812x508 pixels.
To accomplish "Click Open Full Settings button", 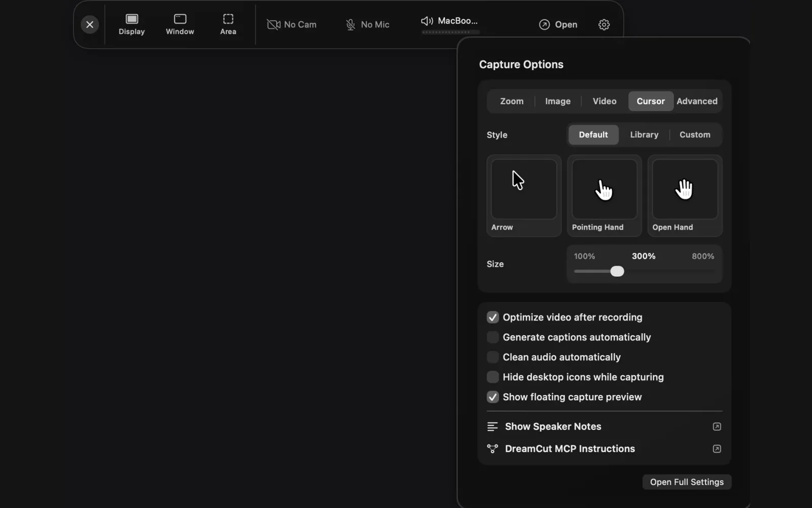I will coord(687,482).
